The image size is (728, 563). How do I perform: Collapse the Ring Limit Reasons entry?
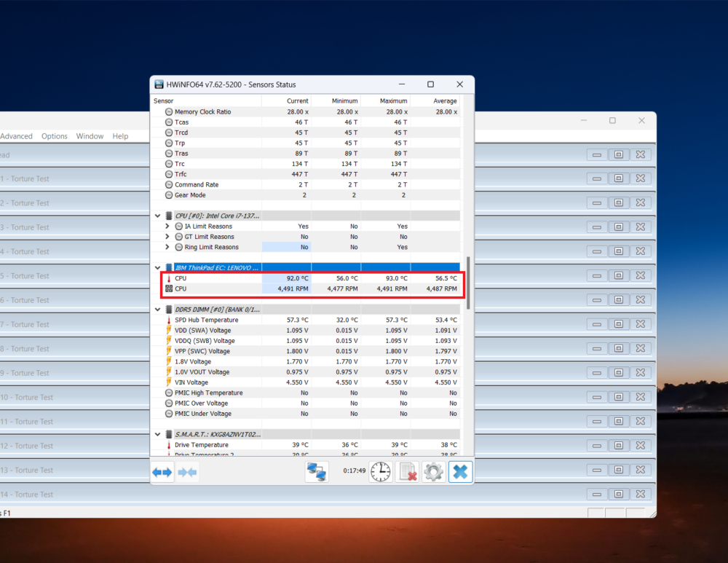166,247
